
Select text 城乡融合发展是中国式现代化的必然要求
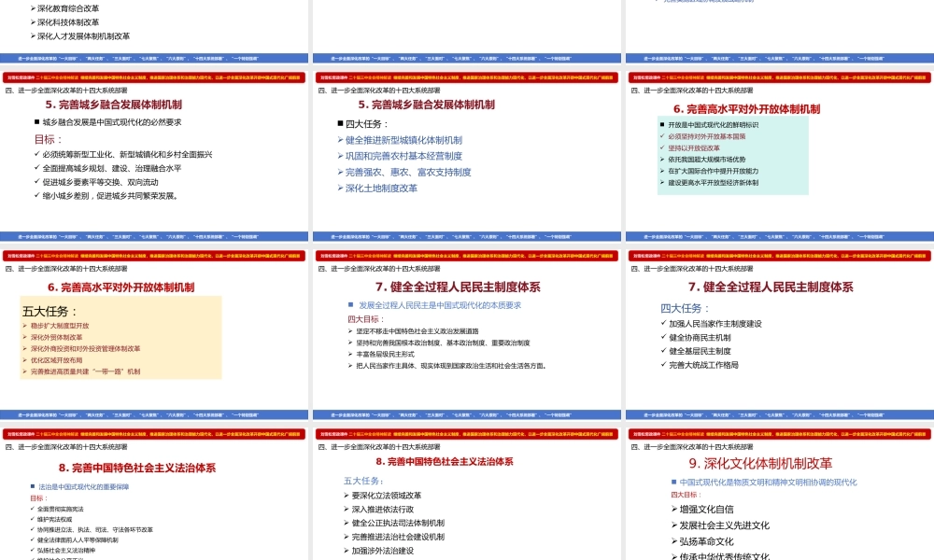(112, 122)
